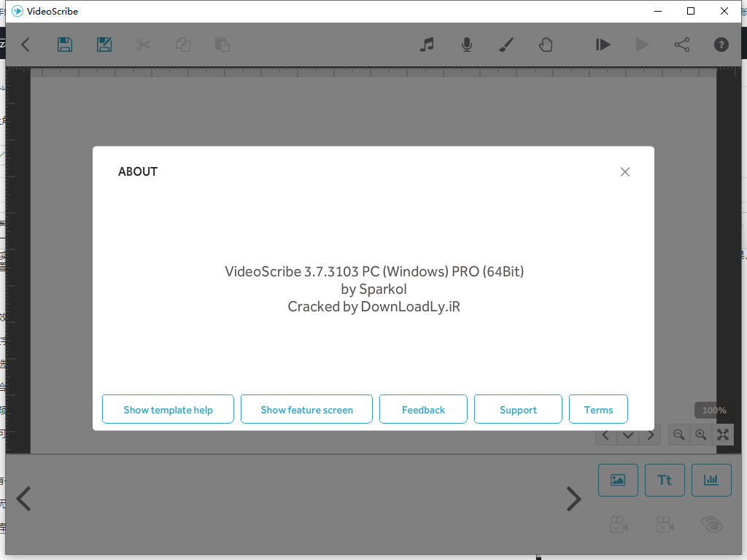Minimize the VideoScribe window

(658, 11)
